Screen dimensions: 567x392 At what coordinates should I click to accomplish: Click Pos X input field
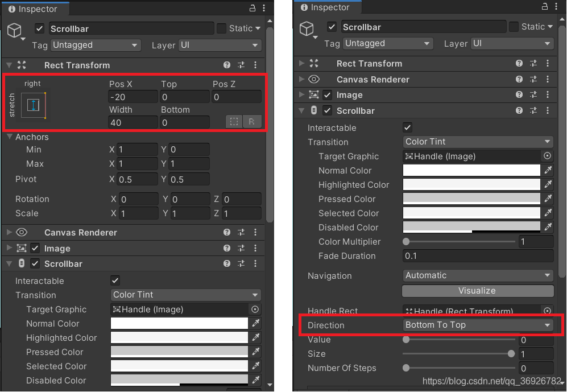133,97
